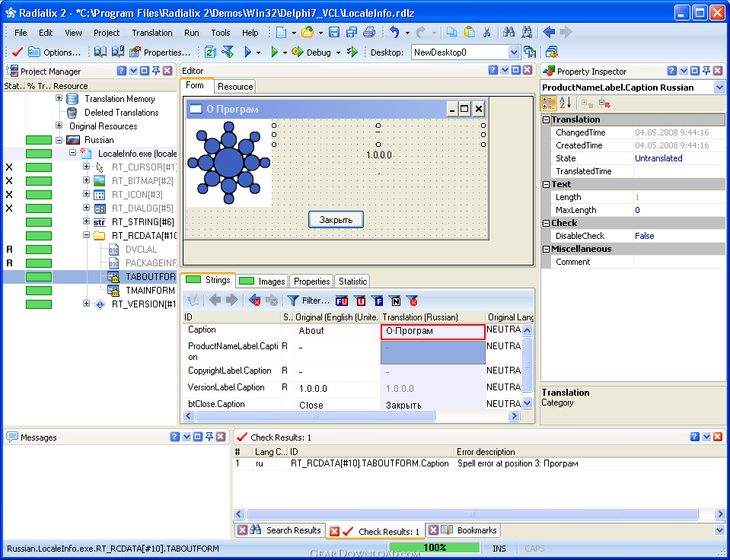
Task: Toggle the N filter in strings toolbar
Action: (394, 301)
